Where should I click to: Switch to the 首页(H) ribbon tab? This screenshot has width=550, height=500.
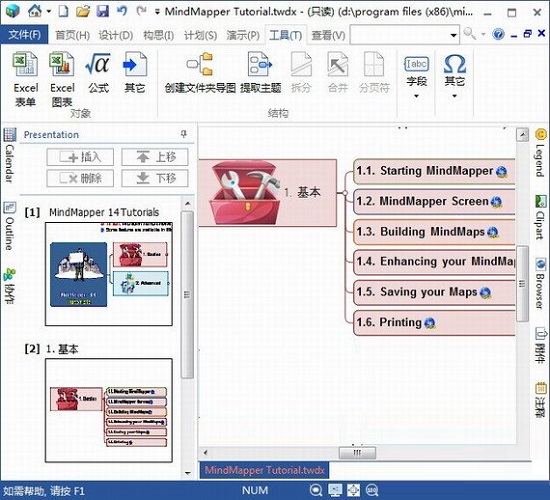(72, 35)
